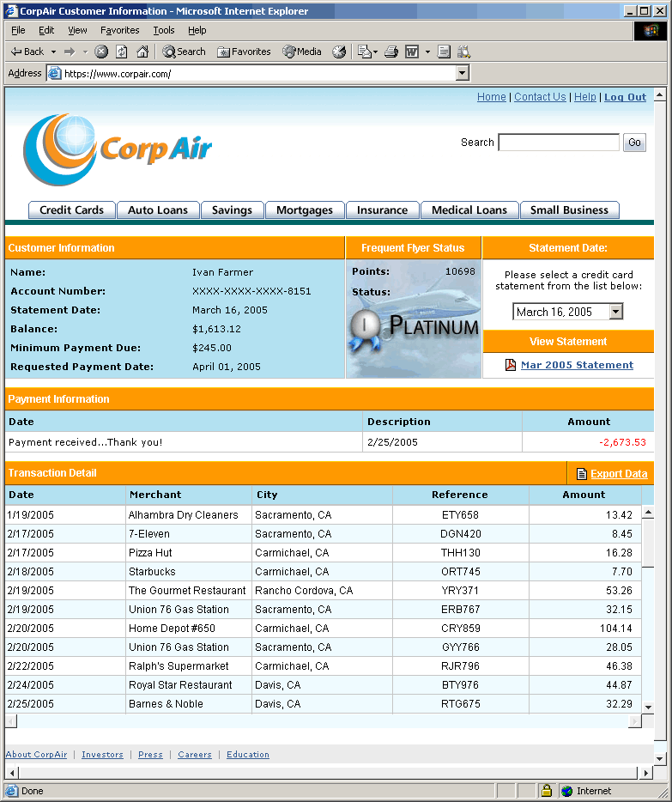Open the Careers footer link
The height and width of the screenshot is (802, 672).
[195, 755]
